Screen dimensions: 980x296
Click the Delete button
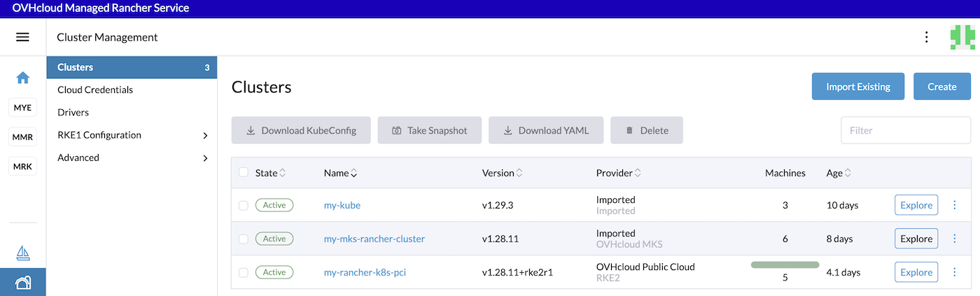tap(647, 130)
